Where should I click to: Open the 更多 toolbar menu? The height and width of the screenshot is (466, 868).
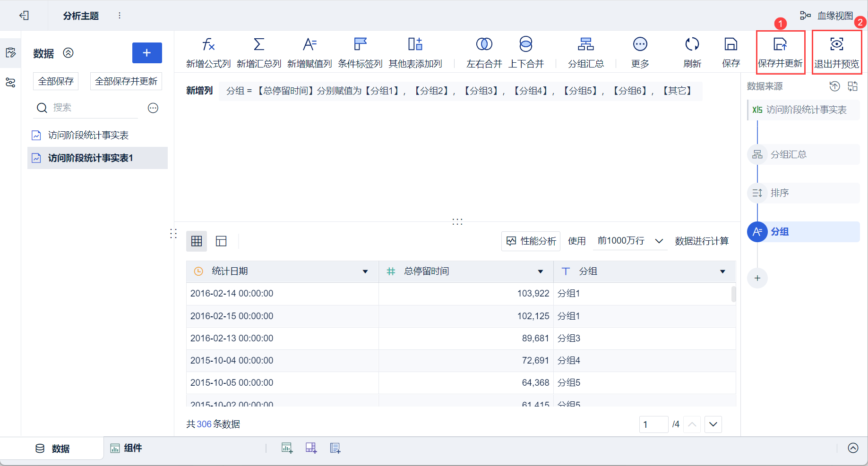[x=640, y=53]
